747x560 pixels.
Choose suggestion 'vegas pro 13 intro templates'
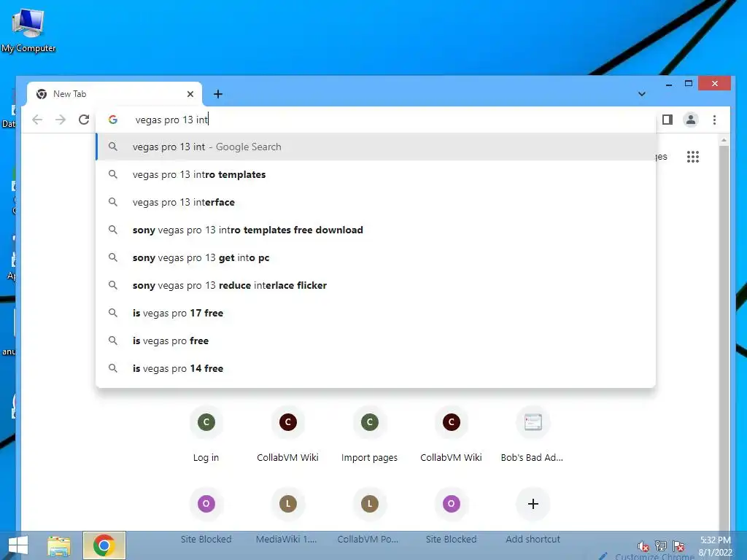click(x=376, y=175)
